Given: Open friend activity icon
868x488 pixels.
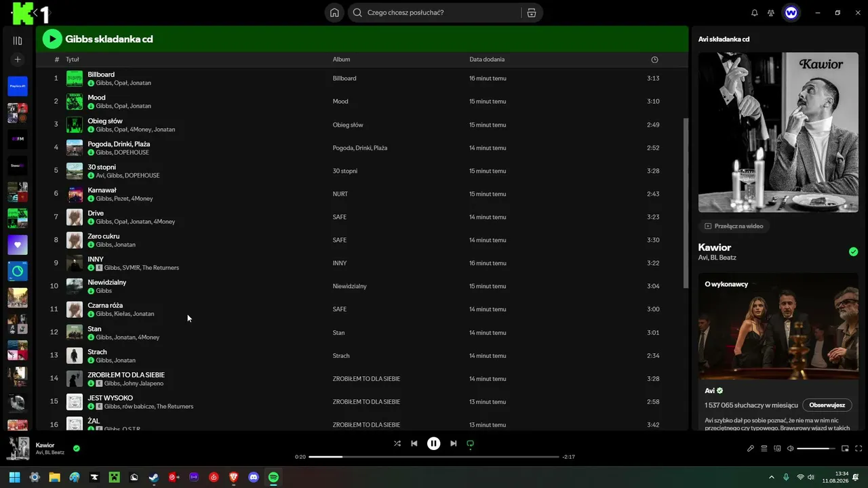Looking at the screenshot, I should (x=771, y=13).
